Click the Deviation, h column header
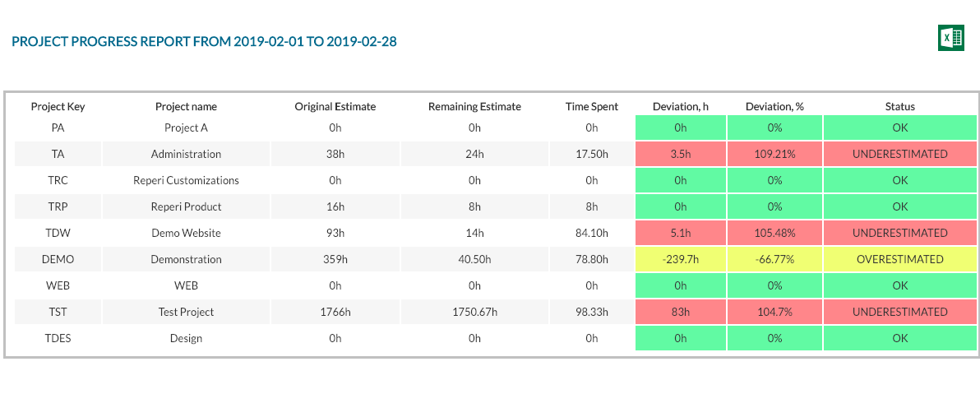The image size is (980, 394). click(681, 106)
